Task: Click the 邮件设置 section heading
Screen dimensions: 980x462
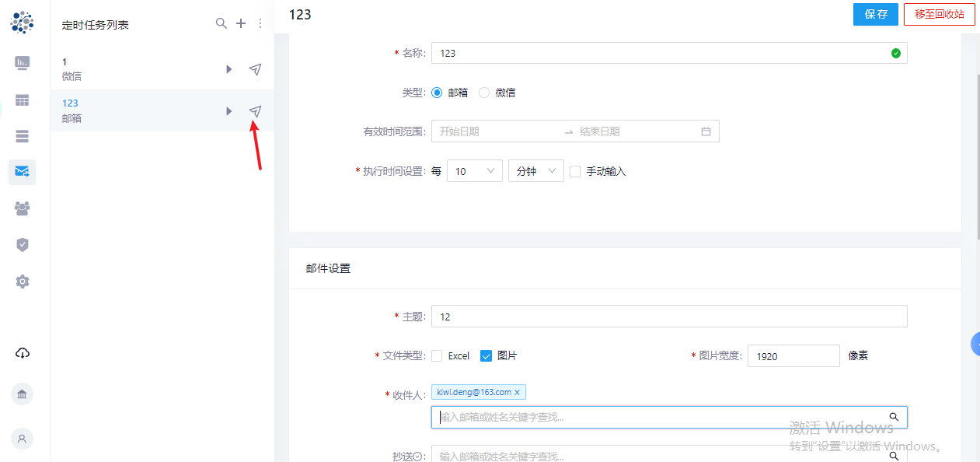Action: pyautogui.click(x=328, y=268)
